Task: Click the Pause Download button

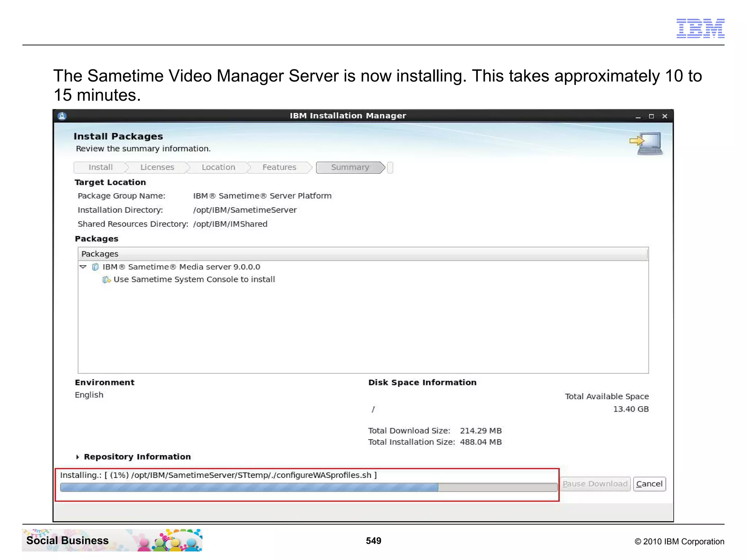Action: click(x=595, y=484)
